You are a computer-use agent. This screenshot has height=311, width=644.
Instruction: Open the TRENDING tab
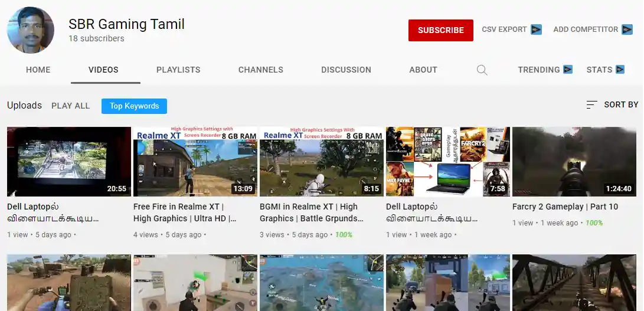click(x=539, y=70)
